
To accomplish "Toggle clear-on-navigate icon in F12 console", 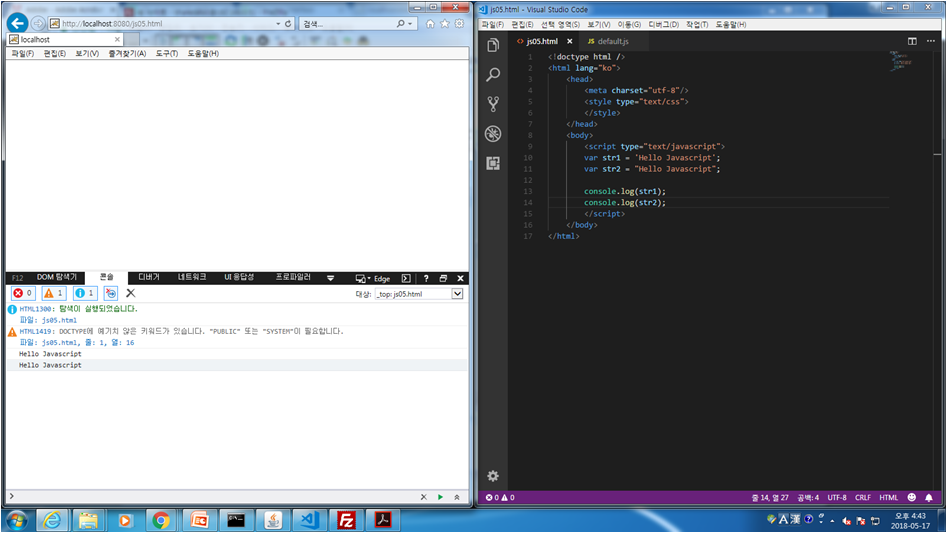I will point(111,293).
